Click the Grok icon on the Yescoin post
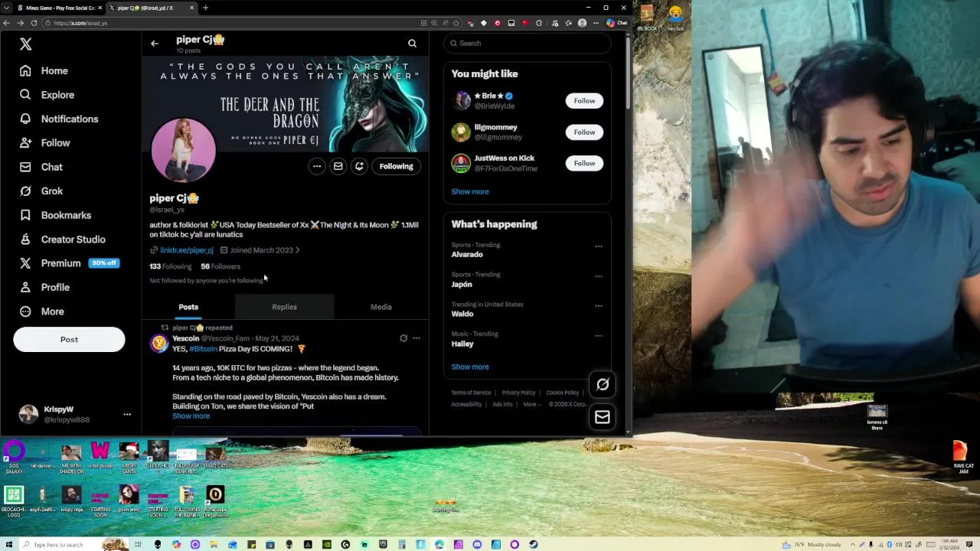980x551 pixels. (403, 338)
